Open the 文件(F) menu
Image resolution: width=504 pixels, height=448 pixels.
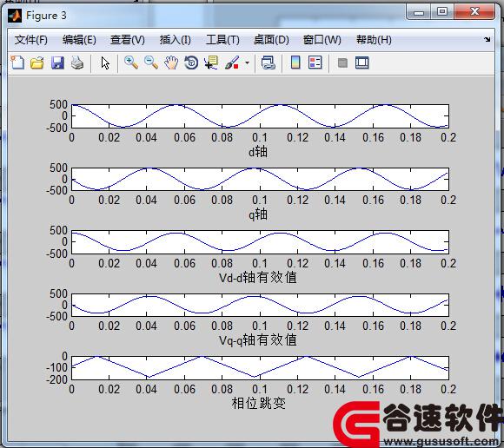click(31, 40)
